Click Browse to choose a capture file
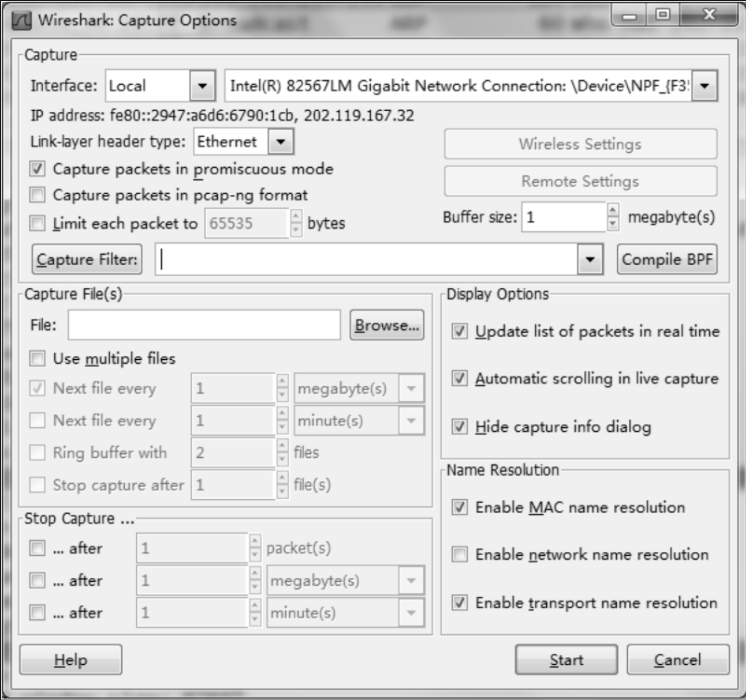The height and width of the screenshot is (700, 746). [387, 325]
